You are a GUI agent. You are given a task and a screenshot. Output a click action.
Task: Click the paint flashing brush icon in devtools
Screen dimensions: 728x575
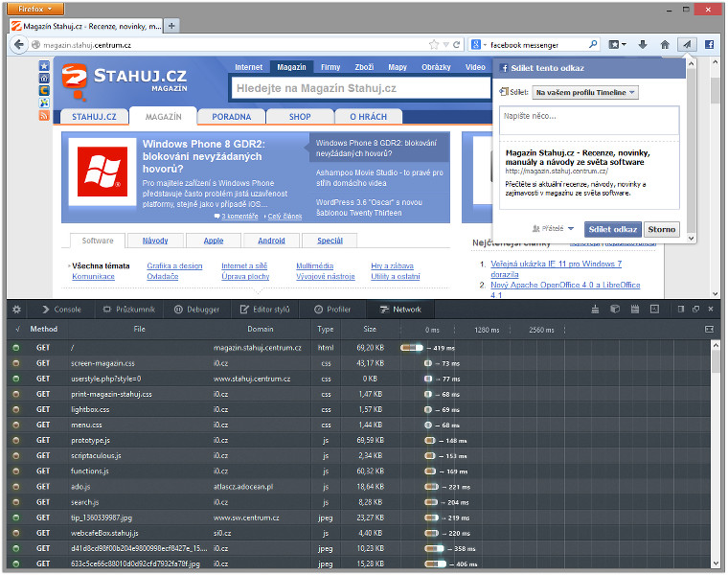coord(595,310)
